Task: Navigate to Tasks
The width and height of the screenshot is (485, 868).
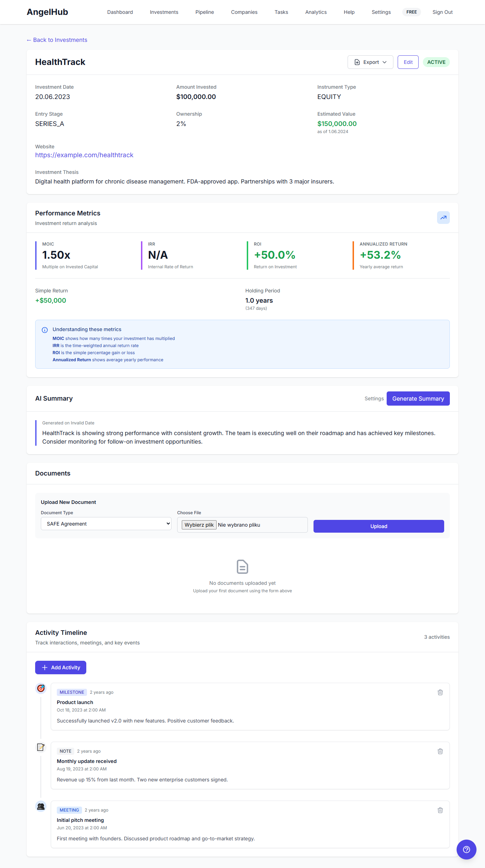Action: click(281, 12)
